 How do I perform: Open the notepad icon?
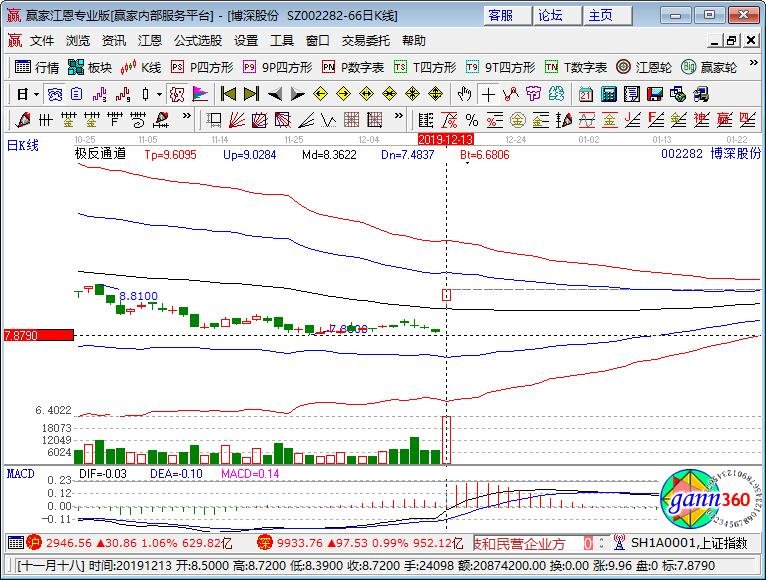[632, 94]
